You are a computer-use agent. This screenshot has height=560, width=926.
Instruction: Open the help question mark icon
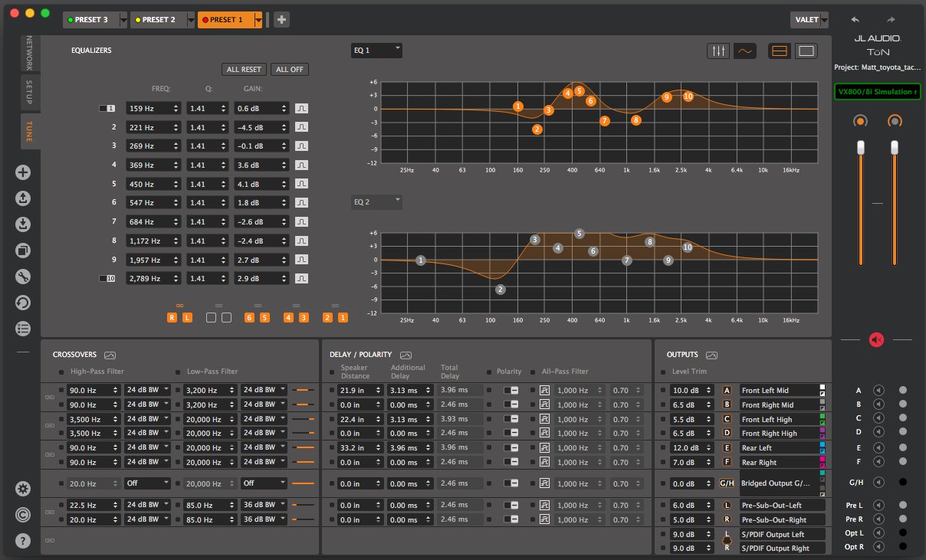pos(23,539)
